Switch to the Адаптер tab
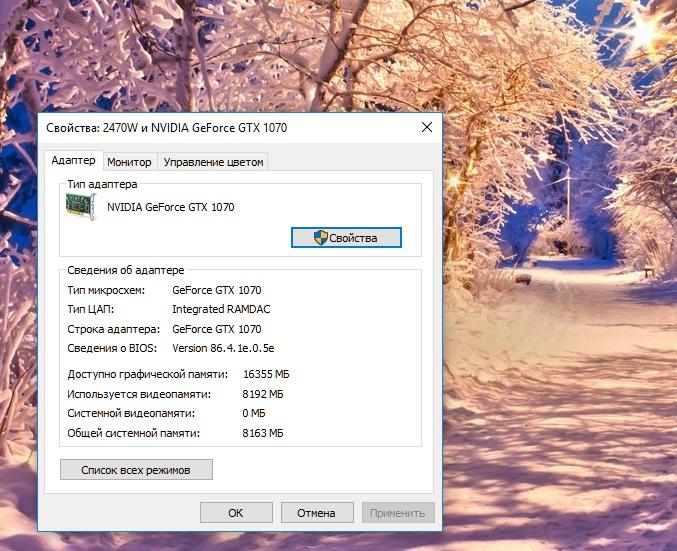 (x=73, y=160)
